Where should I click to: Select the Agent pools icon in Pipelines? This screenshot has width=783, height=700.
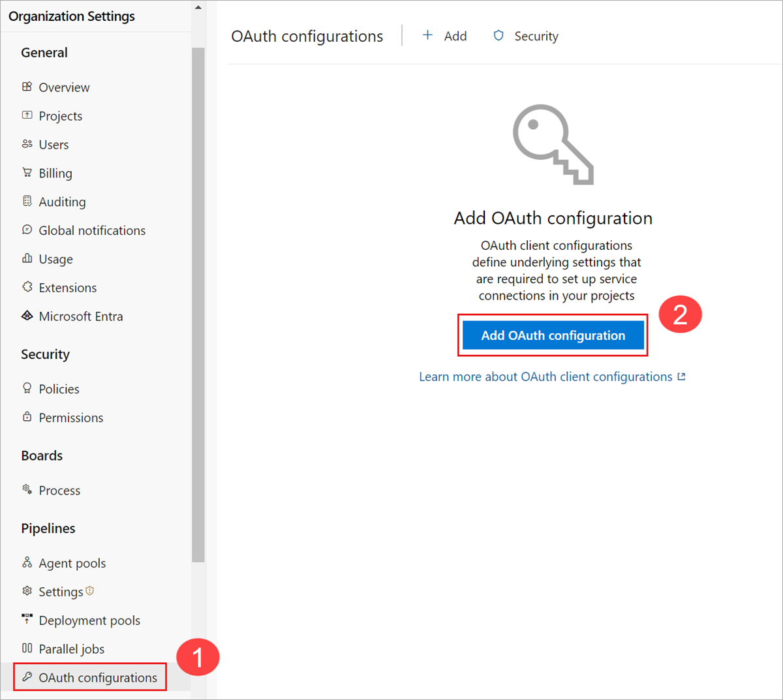pyautogui.click(x=27, y=562)
